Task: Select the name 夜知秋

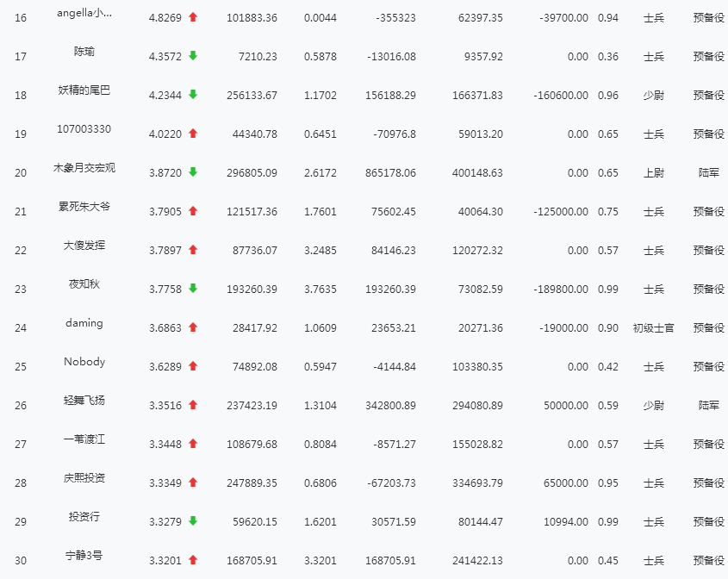Action: click(x=84, y=284)
